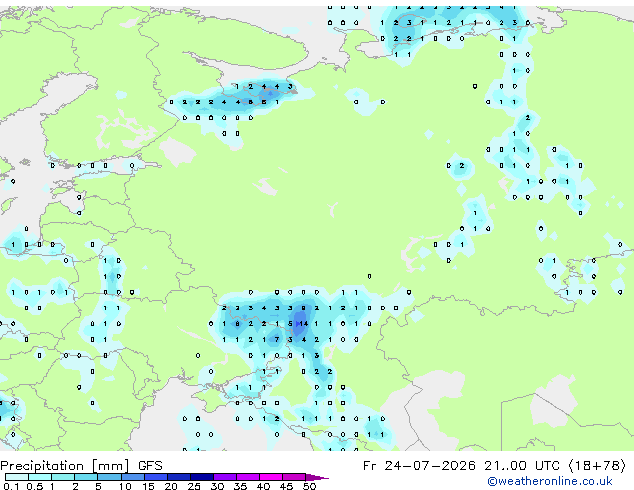Click the weatheronline.co.uk copyright link
The height and width of the screenshot is (490, 634).
tap(550, 481)
